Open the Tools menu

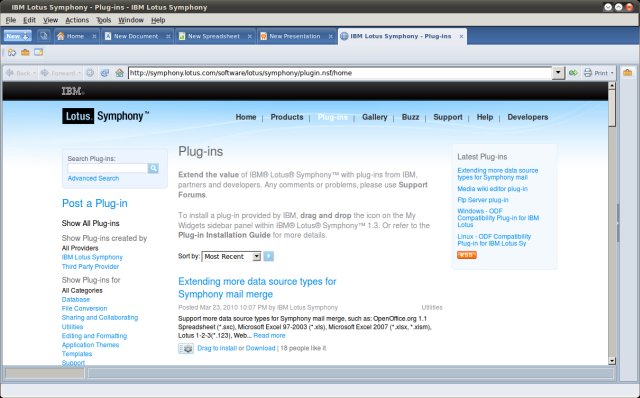[x=104, y=20]
